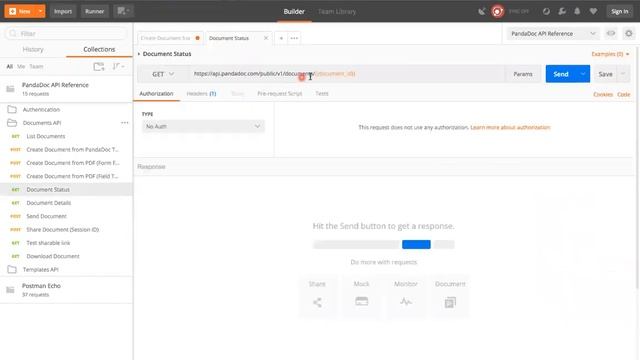The image size is (640, 360).
Task: Open Documents API more options ellipsis
Action: (x=124, y=122)
